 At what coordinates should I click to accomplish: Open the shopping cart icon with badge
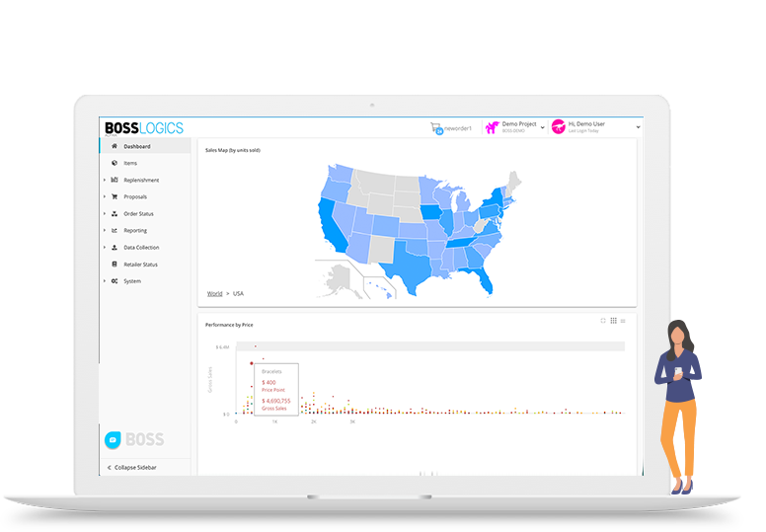[x=436, y=128]
